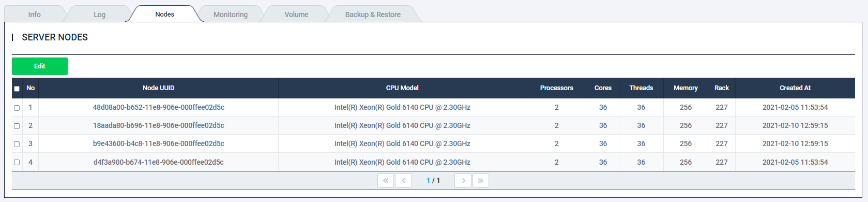
Task: Select checkbox for node row 2
Action: pos(17,126)
